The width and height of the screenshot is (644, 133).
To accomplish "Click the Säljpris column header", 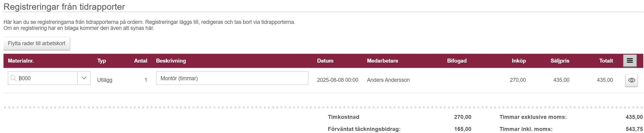I will point(560,61).
